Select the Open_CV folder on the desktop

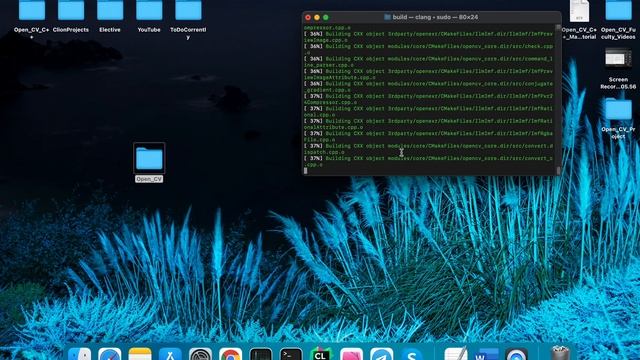click(149, 158)
